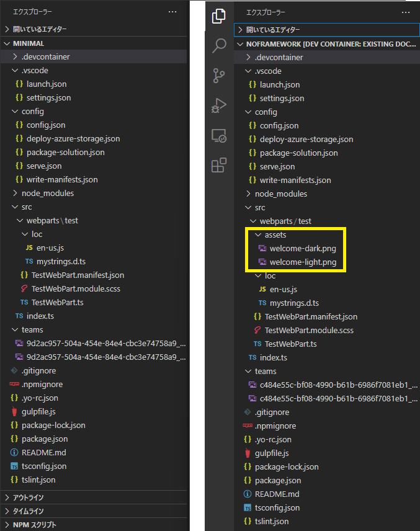The image size is (420, 531).
Task: Select welcome-light.png in assets folder
Action: point(303,262)
